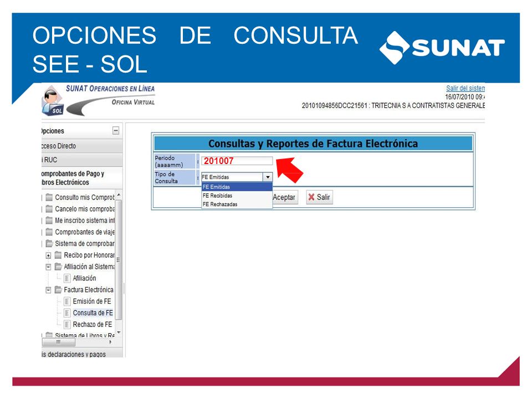This screenshot has width=532, height=399.
Task: Open Me inscribo sistema folder item
Action: pyautogui.click(x=84, y=221)
